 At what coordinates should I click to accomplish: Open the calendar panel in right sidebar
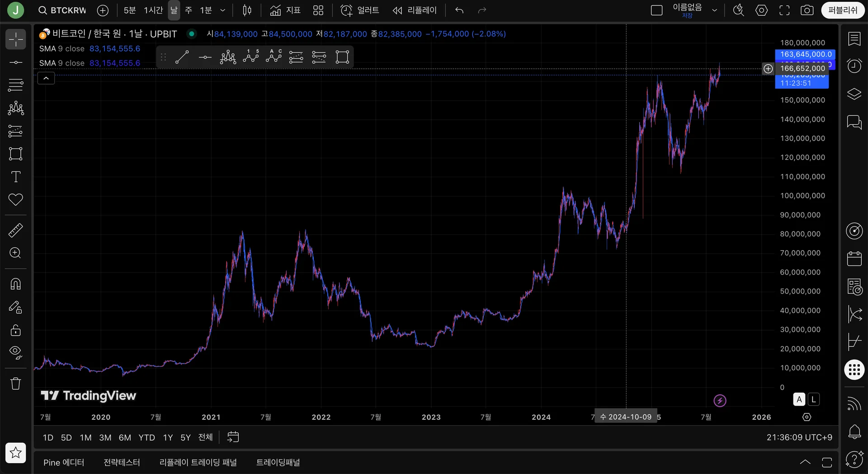click(x=854, y=259)
